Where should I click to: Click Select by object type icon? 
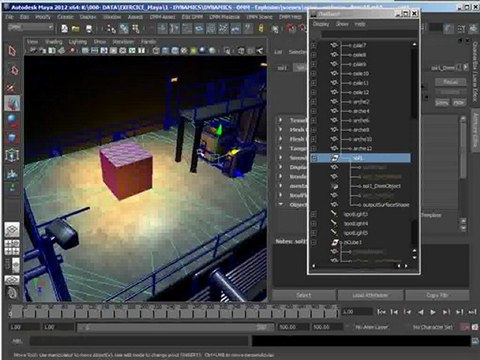(x=124, y=29)
